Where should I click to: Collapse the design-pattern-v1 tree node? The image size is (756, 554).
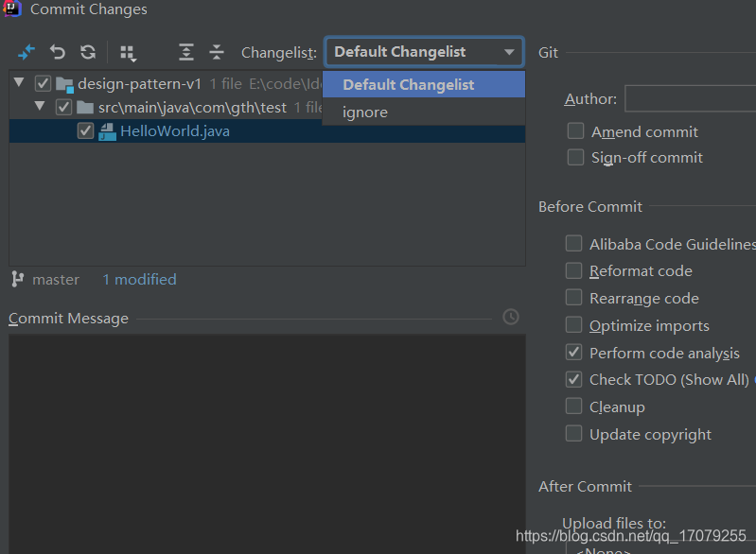pyautogui.click(x=19, y=82)
